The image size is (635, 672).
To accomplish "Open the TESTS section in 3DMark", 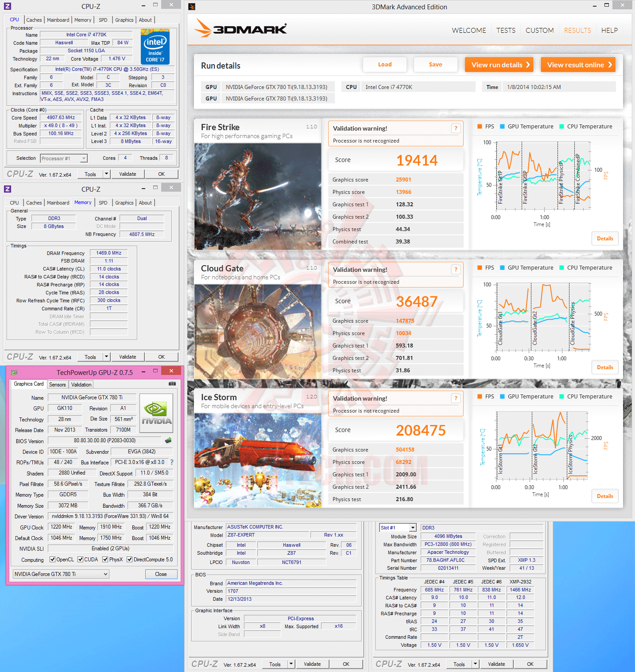I will click(x=506, y=31).
